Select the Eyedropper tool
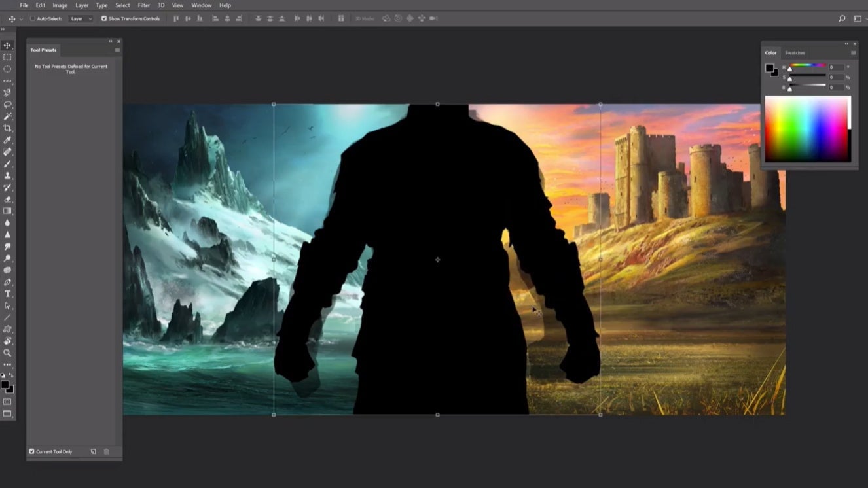This screenshot has height=488, width=868. point(8,139)
